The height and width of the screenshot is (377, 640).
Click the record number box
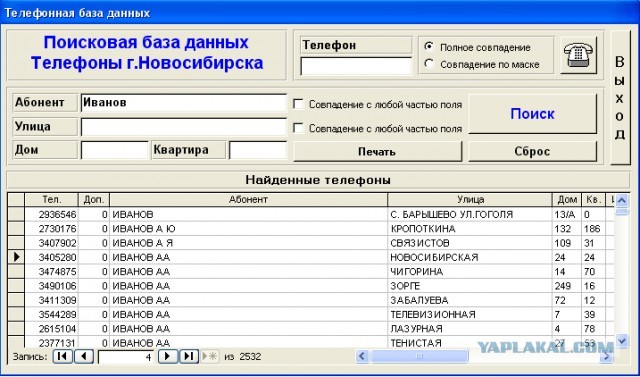point(126,357)
